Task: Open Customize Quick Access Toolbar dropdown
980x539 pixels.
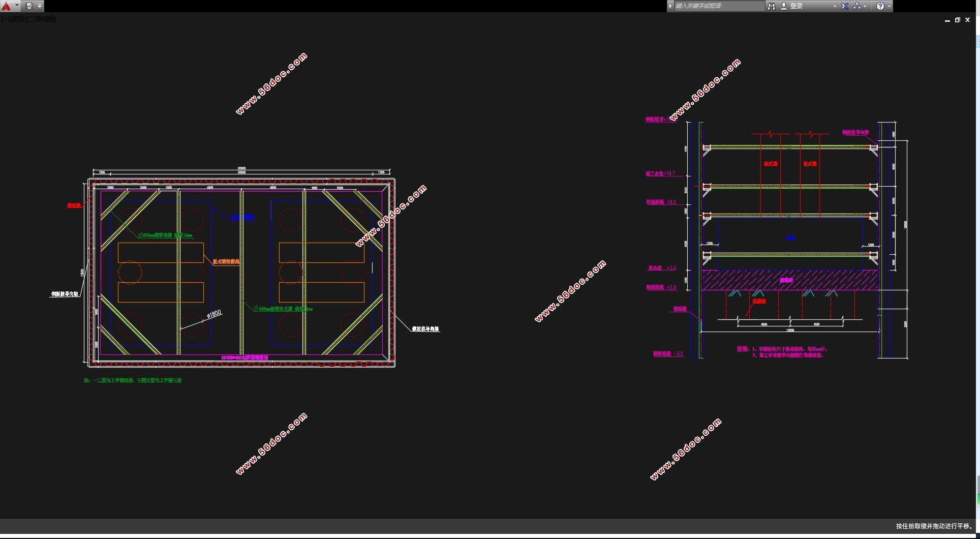Action: pos(40,6)
